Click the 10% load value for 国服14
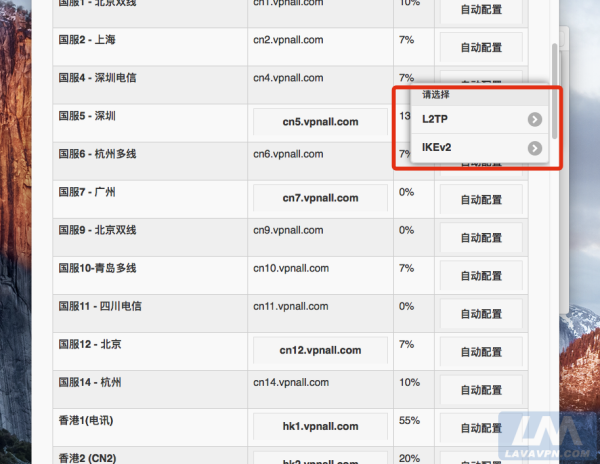This screenshot has height=464, width=600. click(x=409, y=383)
